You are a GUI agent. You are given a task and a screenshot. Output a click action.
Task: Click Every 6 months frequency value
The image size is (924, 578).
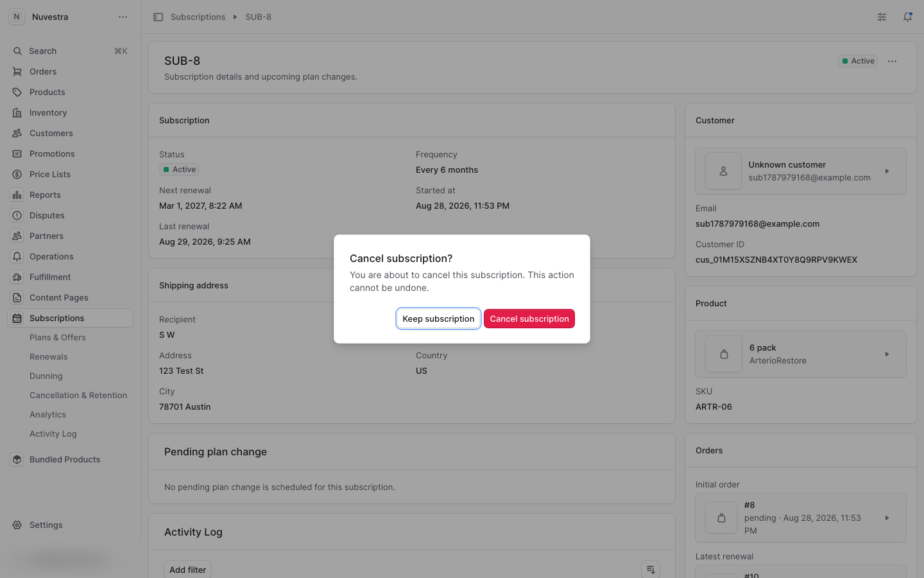[447, 170]
